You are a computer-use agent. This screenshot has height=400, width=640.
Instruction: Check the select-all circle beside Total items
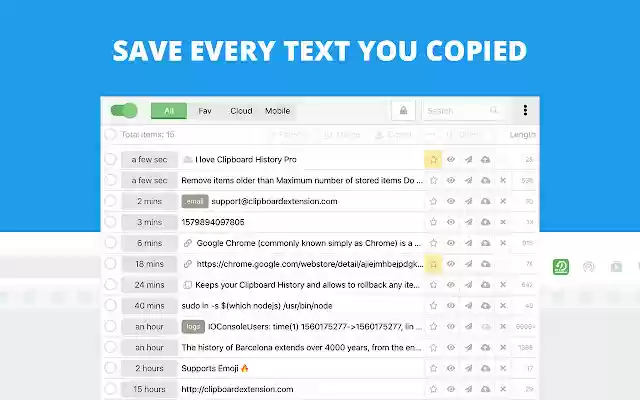coord(110,134)
